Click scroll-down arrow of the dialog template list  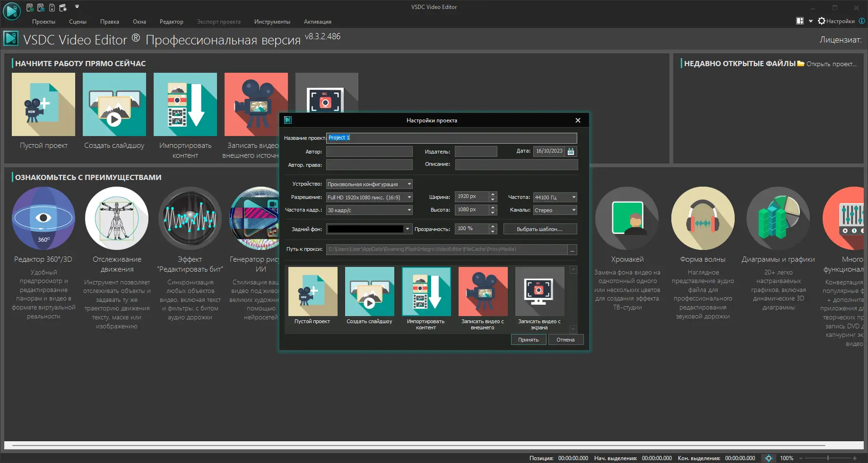(573, 329)
